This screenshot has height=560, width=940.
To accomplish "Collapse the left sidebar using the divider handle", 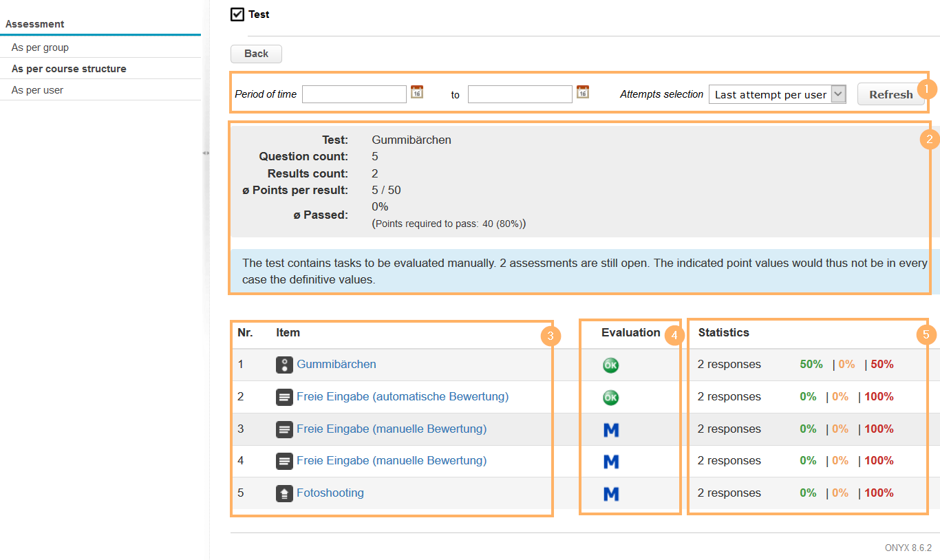I will 206,153.
